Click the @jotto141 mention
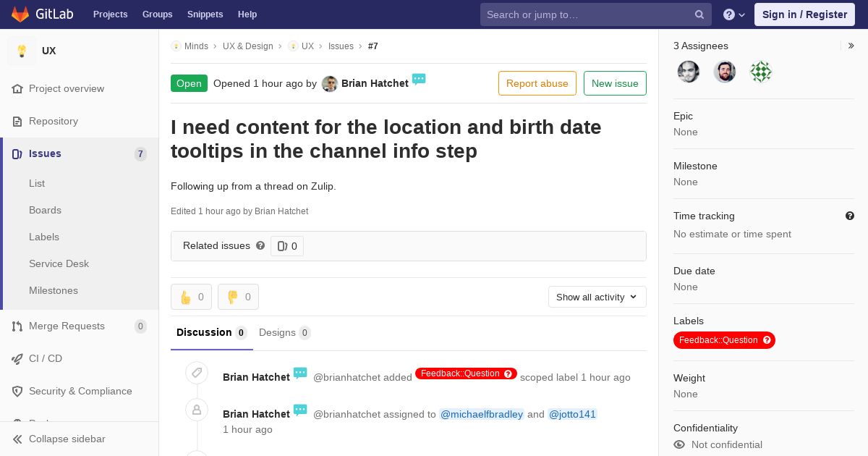The width and height of the screenshot is (868, 456). (572, 414)
